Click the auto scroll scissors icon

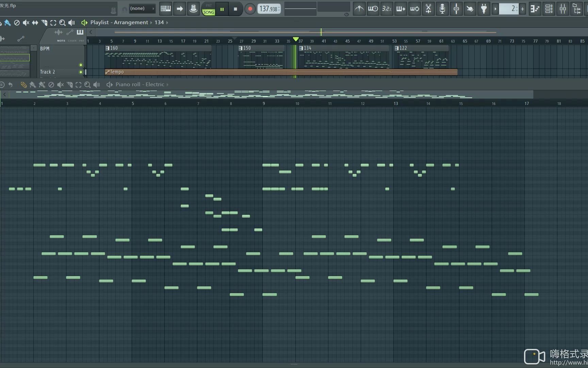pyautogui.click(x=428, y=9)
